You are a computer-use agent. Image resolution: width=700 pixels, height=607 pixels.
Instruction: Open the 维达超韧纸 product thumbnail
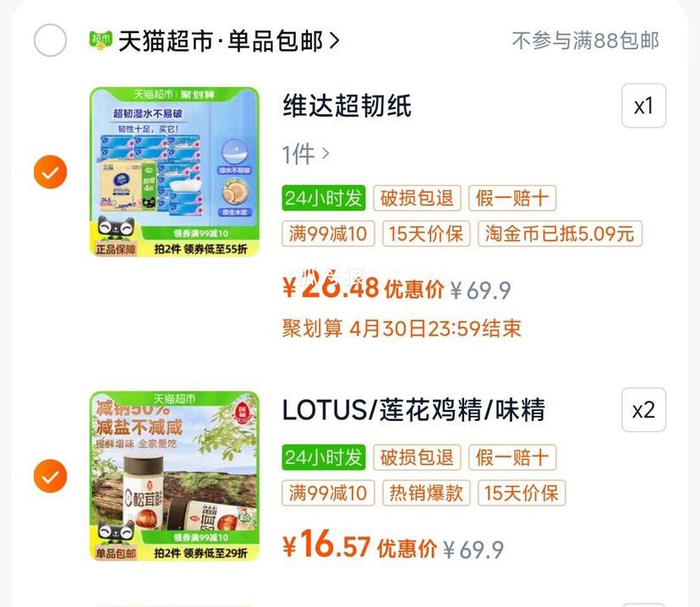coord(174,172)
